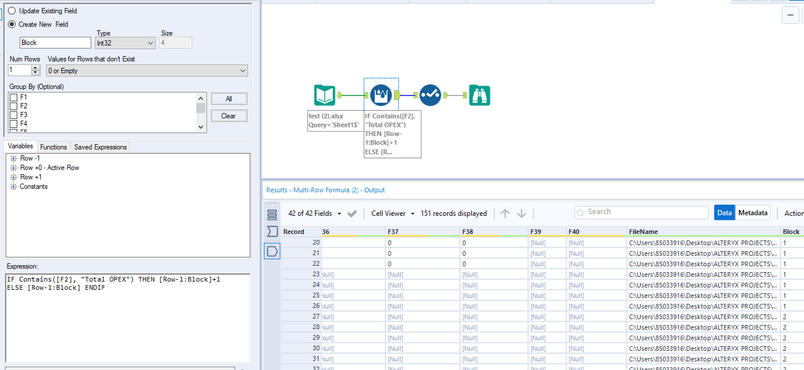Switch results view to Metadata

753,213
